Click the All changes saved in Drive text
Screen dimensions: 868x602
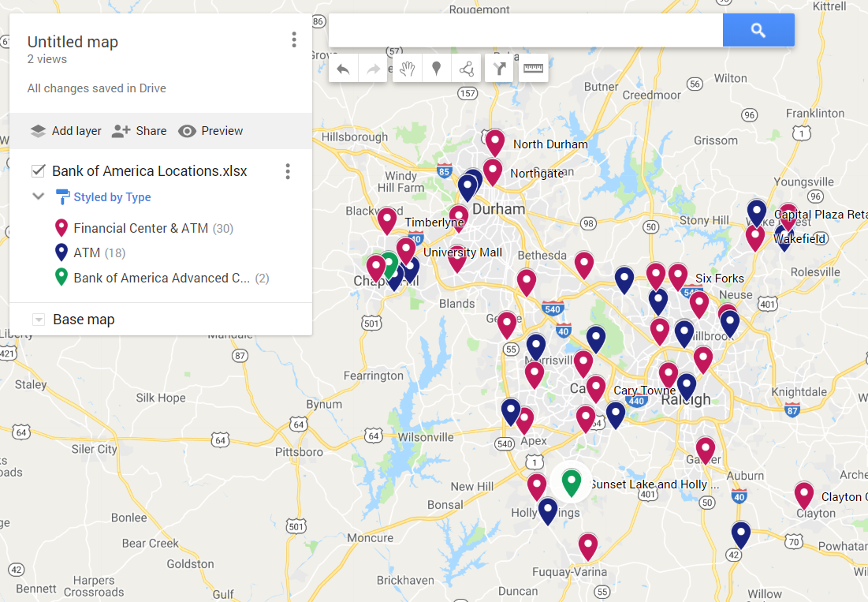(96, 88)
